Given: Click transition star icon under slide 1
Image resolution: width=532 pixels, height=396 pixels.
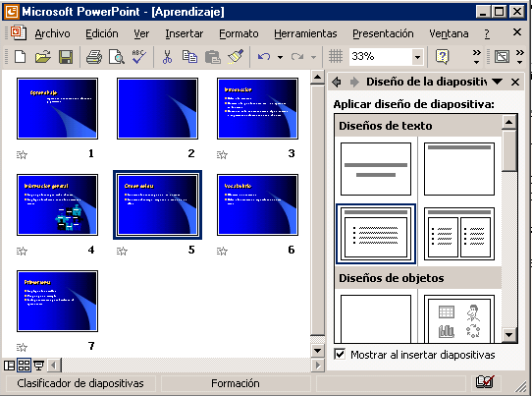Looking at the screenshot, I should click(x=22, y=155).
